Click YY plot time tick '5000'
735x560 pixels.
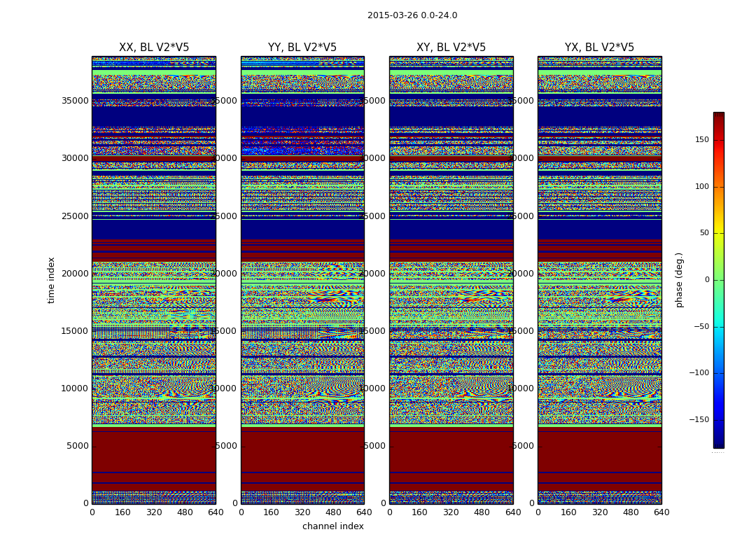(226, 446)
